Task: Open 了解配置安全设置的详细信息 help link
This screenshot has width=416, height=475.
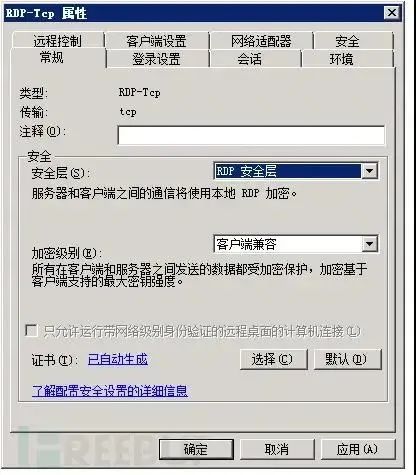Action: 110,390
